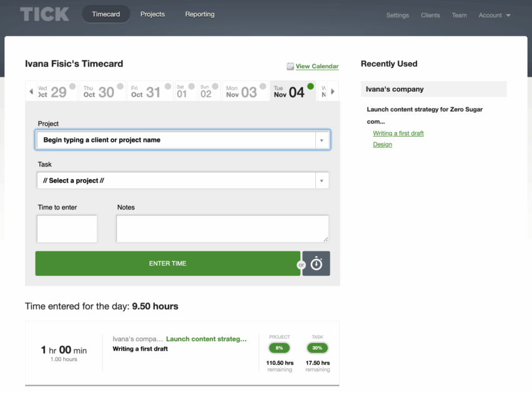Click the TICK logo
The height and width of the screenshot is (393, 532).
(x=44, y=14)
